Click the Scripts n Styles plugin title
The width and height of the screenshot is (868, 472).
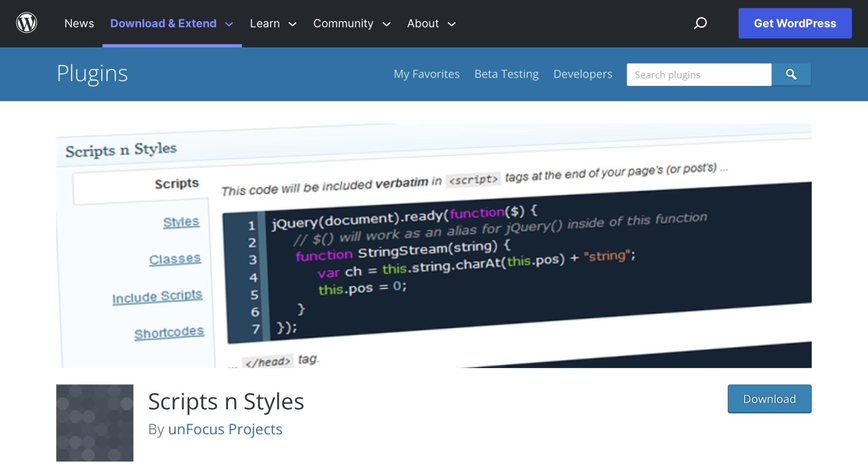click(226, 402)
